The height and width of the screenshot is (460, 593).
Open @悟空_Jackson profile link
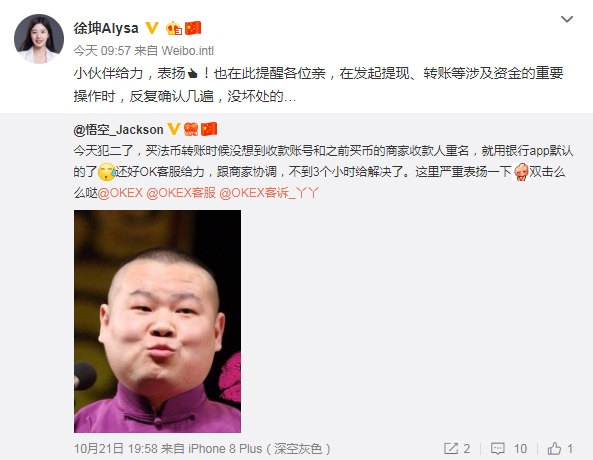coord(118,130)
